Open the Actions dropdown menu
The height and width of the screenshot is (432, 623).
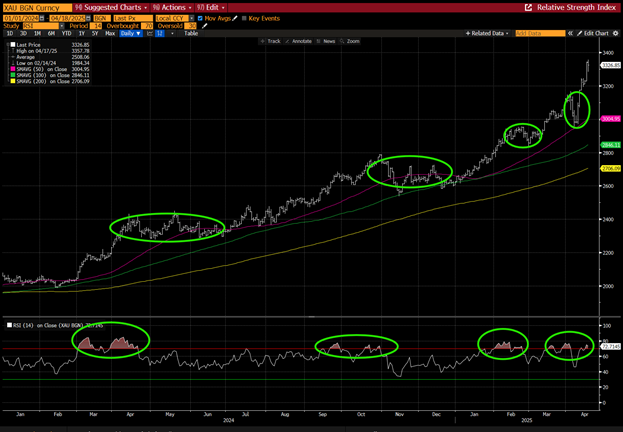(x=172, y=8)
